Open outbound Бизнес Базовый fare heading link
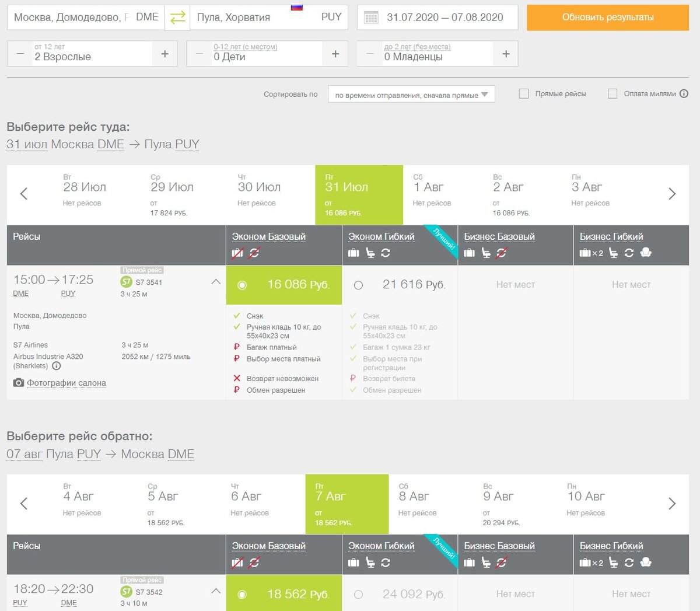 point(499,236)
